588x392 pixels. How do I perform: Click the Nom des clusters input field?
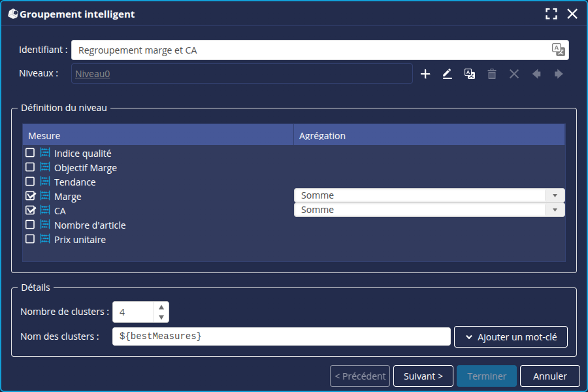click(x=281, y=336)
